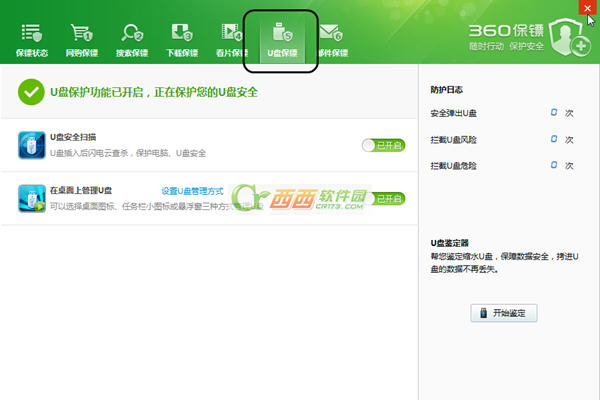Select the U盘保镖 tab
The width and height of the screenshot is (600, 400).
coord(281,40)
